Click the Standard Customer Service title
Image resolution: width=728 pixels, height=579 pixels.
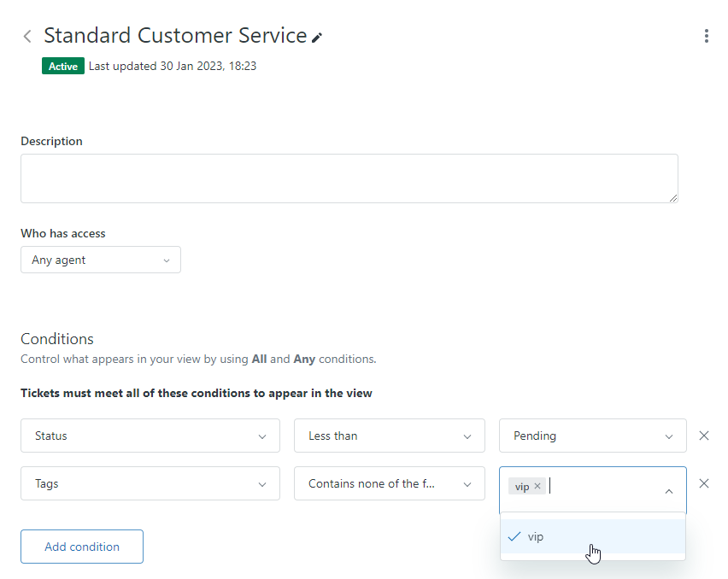click(x=176, y=36)
